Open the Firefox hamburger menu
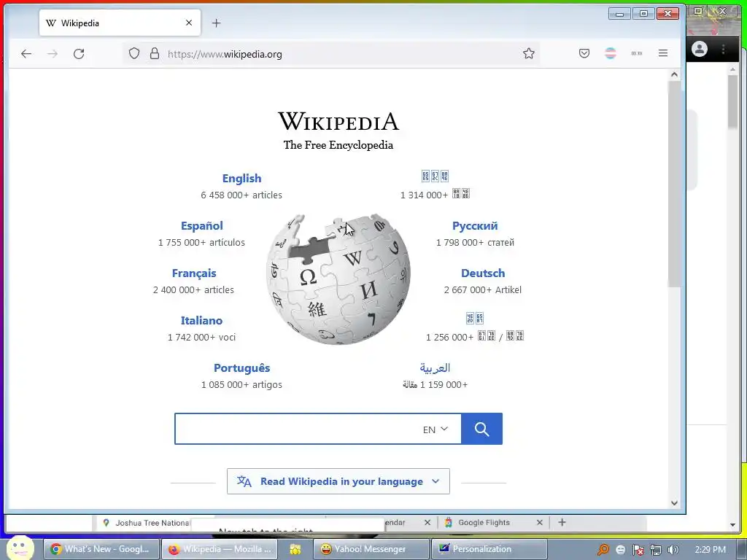 tap(663, 53)
